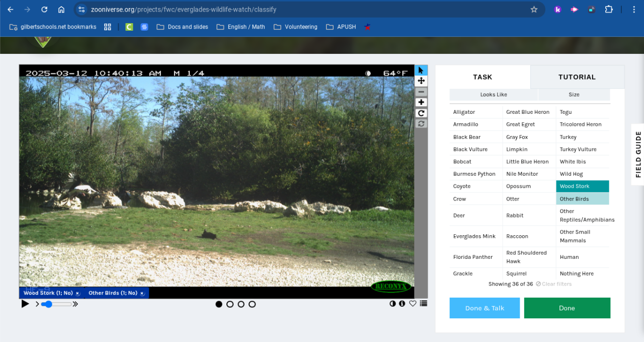Open the green C bookmark icon
This screenshot has height=342, width=644.
click(x=129, y=27)
